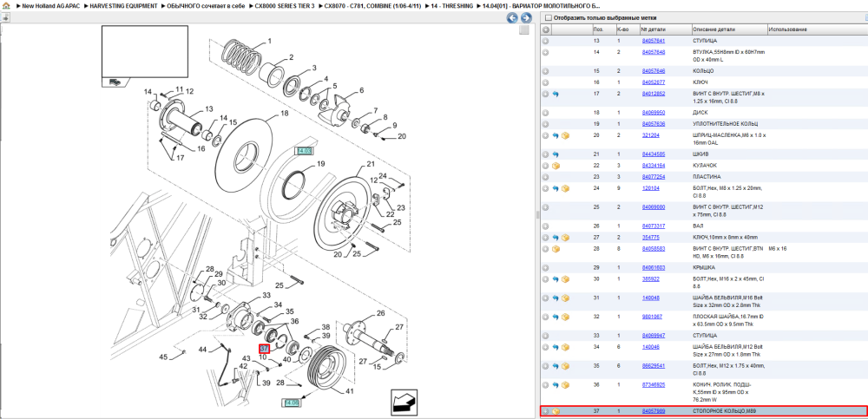
Task: Click the yellow box icon for part 84058583
Action: (556, 249)
